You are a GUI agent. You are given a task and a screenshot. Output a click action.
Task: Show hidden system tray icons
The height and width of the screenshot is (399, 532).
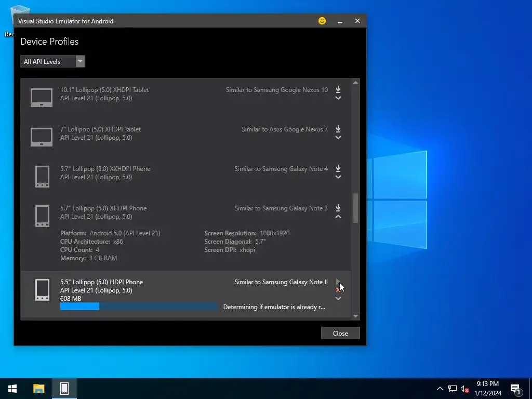pos(440,389)
